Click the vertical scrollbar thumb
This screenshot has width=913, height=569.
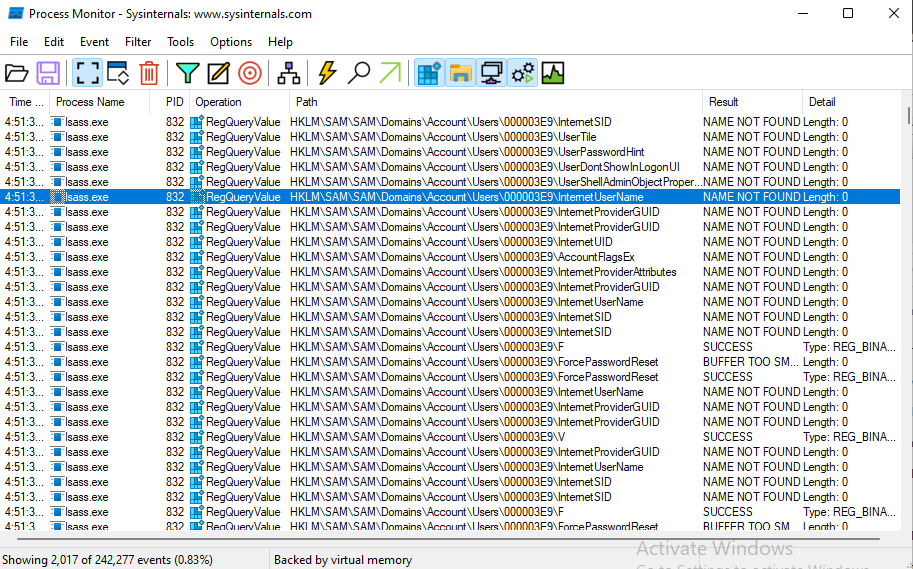tap(907, 115)
